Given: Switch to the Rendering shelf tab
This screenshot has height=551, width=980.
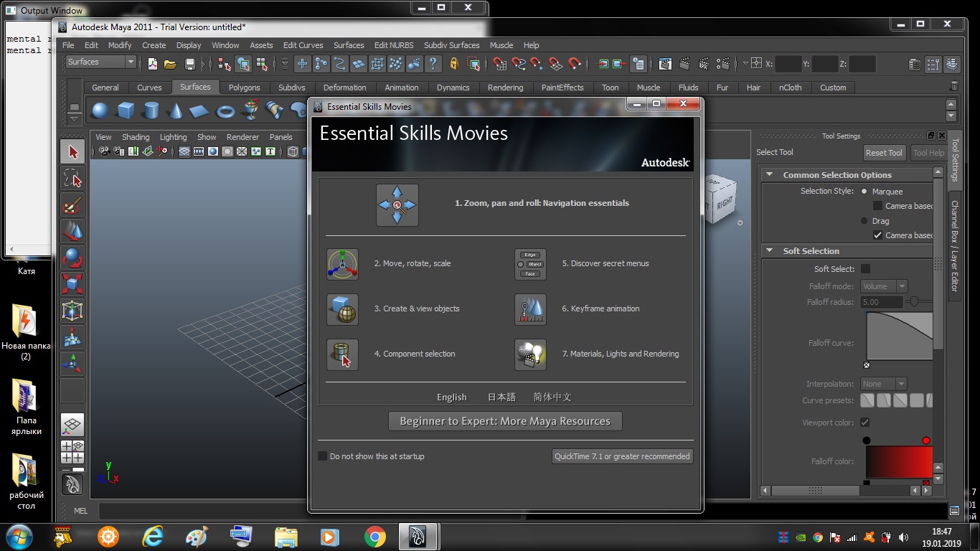Looking at the screenshot, I should (506, 88).
